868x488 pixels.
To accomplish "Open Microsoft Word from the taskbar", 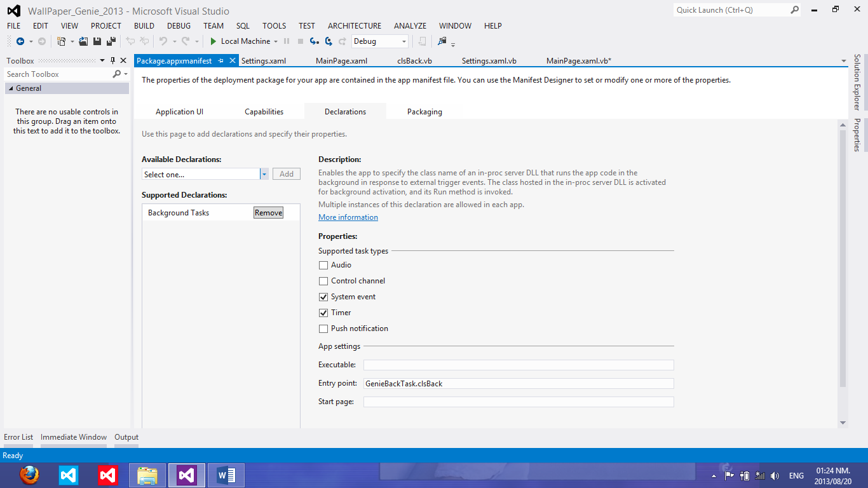I will [x=226, y=475].
